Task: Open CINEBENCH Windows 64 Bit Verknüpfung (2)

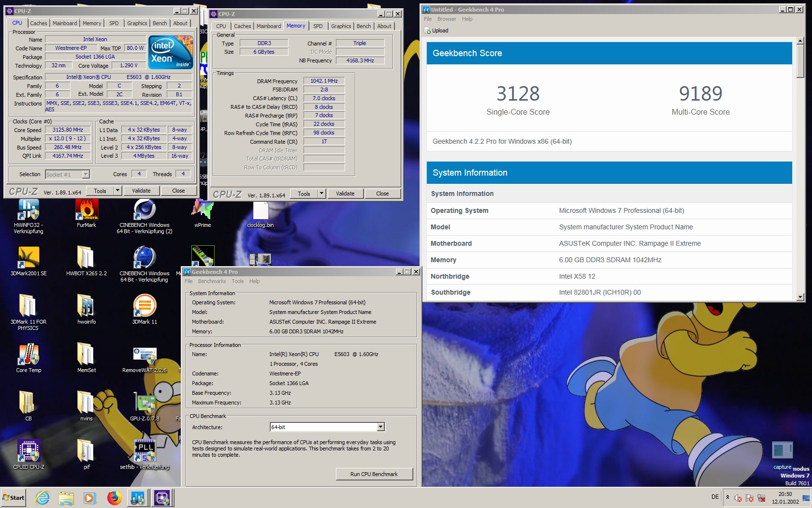Action: (x=145, y=216)
